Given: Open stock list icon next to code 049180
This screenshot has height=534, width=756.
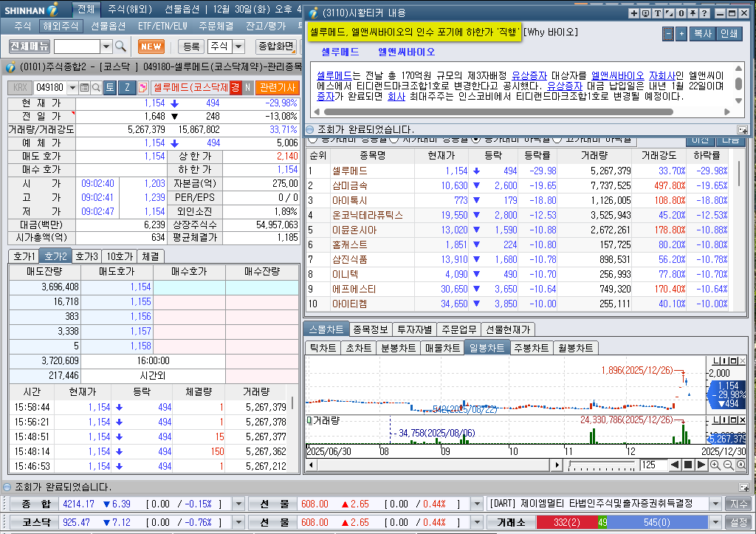Looking at the screenshot, I should (x=84, y=88).
